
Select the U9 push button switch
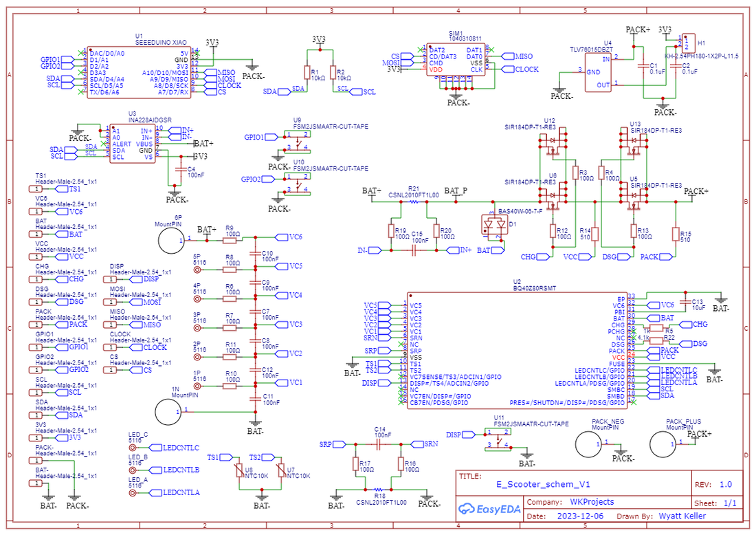(x=298, y=142)
